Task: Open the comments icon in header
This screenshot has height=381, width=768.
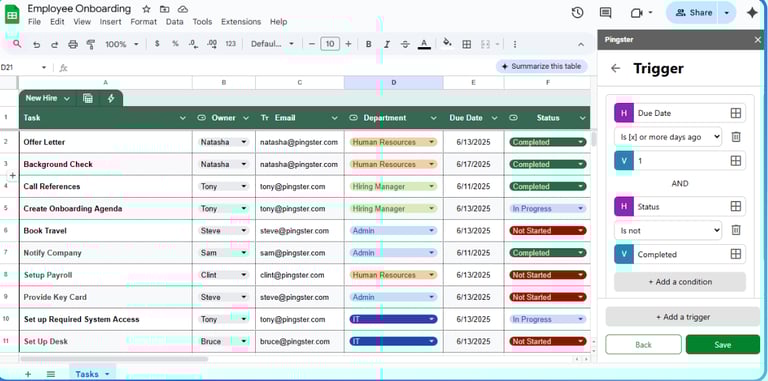Action: (605, 13)
